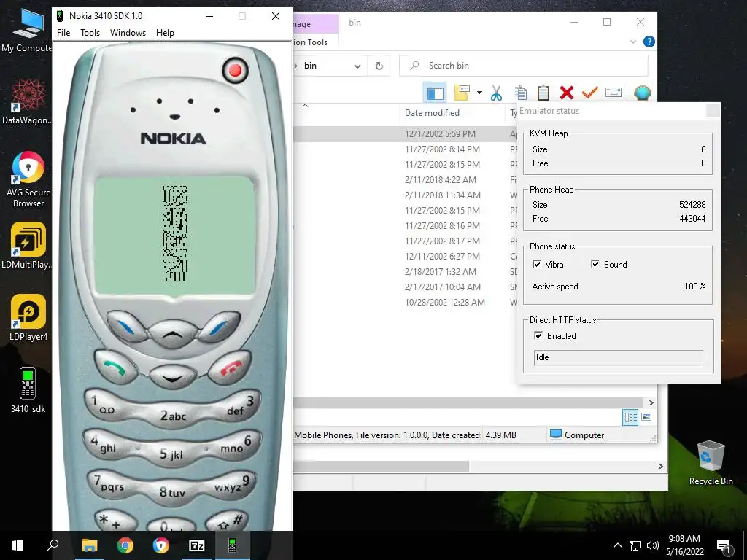Refresh the bin folder
This screenshot has height=560, width=747.
(x=379, y=66)
